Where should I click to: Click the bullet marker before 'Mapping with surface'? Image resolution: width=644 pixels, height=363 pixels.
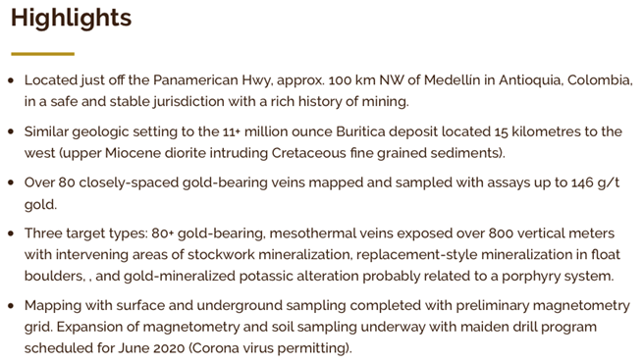tap(11, 306)
